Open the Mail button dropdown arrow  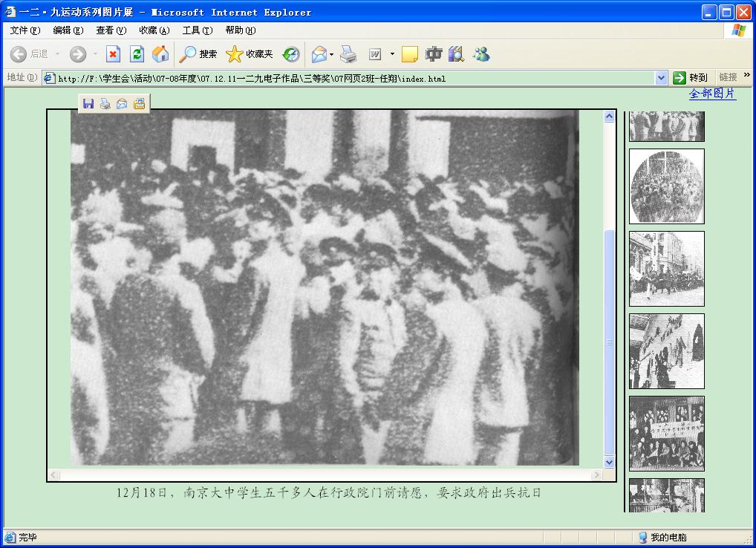[332, 54]
